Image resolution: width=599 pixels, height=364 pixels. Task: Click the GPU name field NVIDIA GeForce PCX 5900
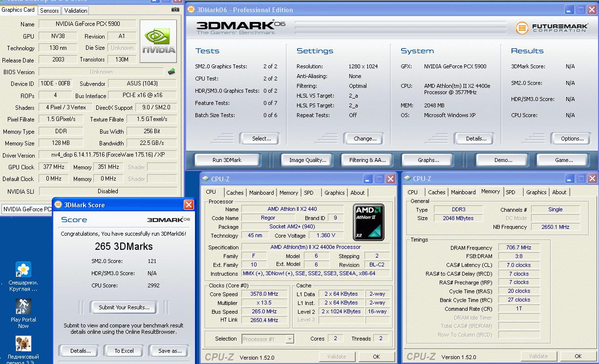click(x=87, y=24)
